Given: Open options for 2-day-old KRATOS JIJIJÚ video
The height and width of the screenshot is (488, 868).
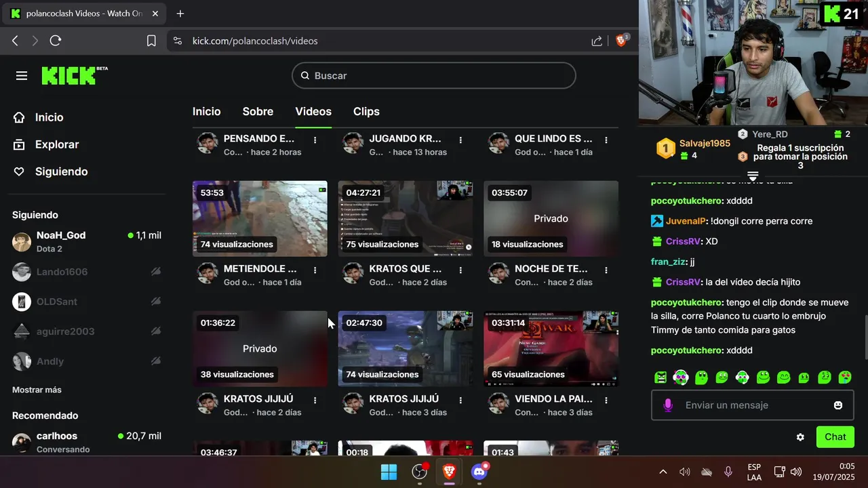Looking at the screenshot, I should coord(315,400).
